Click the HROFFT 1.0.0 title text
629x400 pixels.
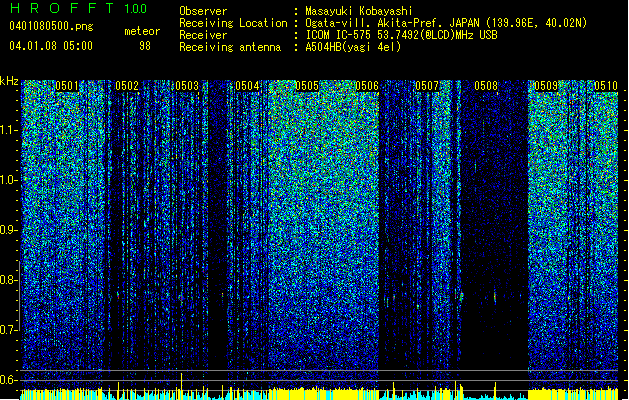pos(78,8)
